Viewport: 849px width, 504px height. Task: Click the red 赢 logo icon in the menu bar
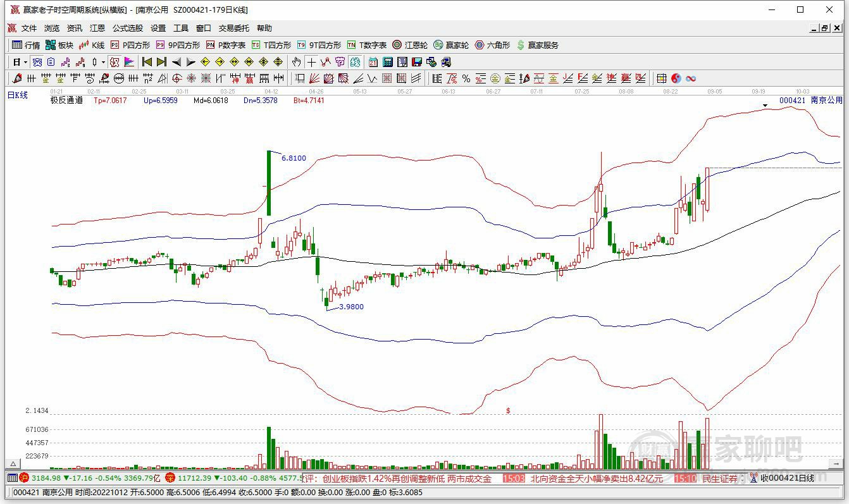pyautogui.click(x=12, y=28)
